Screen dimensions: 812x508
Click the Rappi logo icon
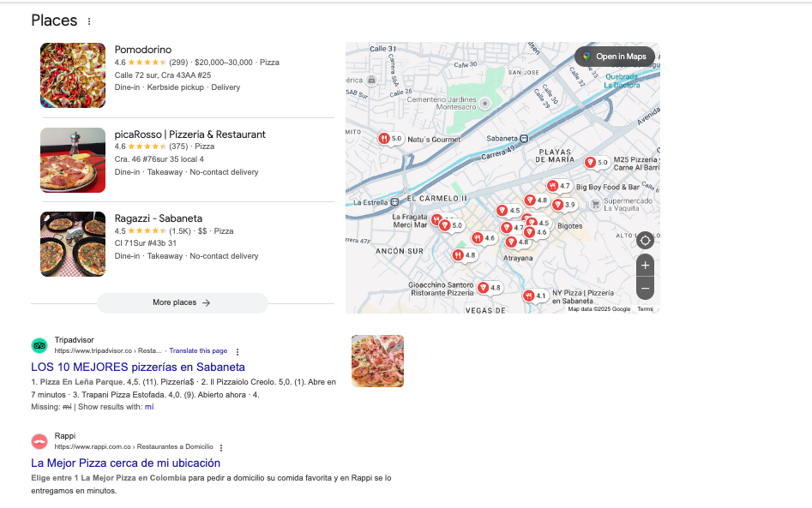pos(39,442)
